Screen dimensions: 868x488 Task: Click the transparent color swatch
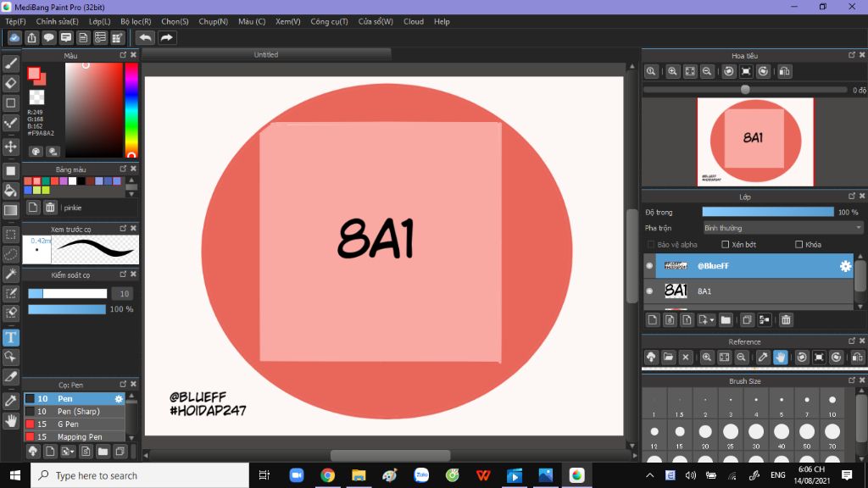pyautogui.click(x=36, y=97)
